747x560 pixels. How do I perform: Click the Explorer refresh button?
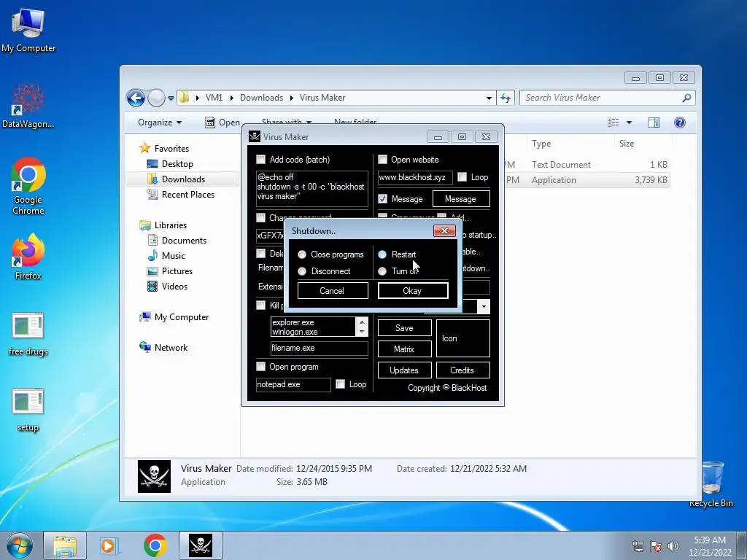point(505,98)
